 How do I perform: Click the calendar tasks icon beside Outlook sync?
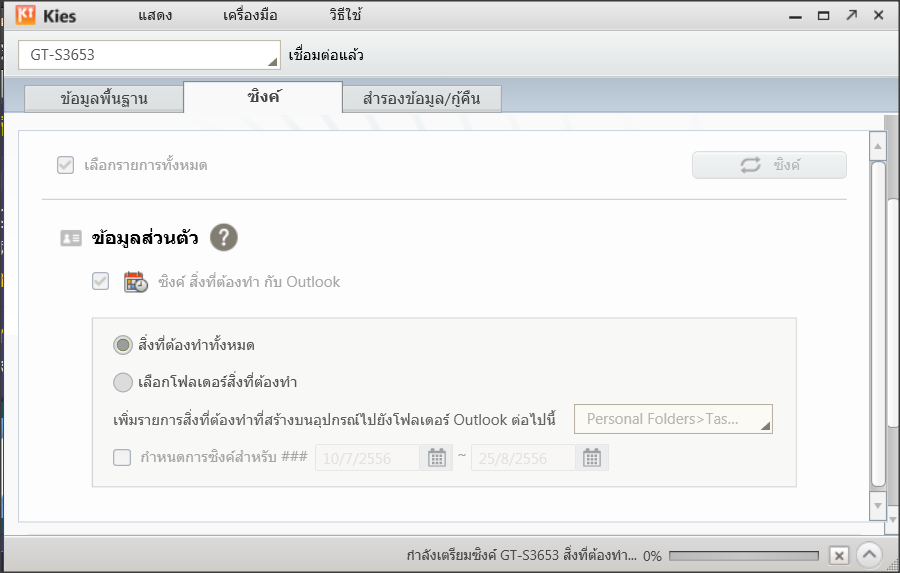(x=136, y=282)
